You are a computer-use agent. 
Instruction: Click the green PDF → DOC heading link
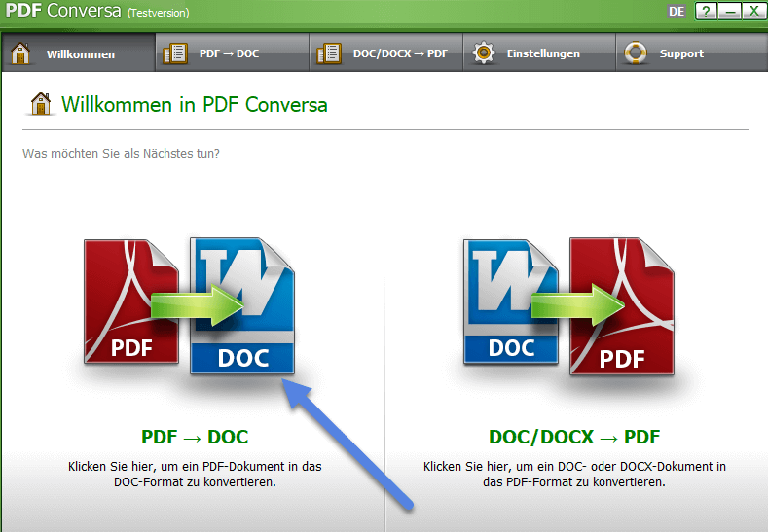click(x=195, y=437)
